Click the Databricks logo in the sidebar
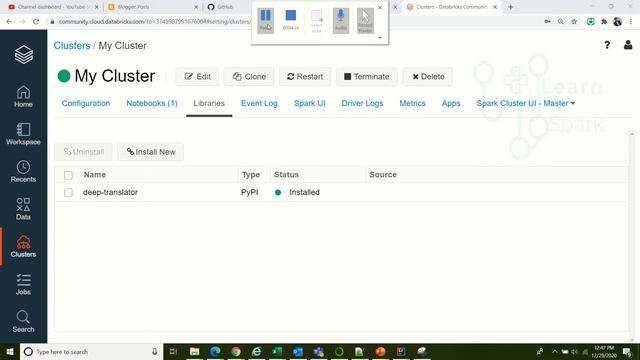The height and width of the screenshot is (360, 640). (24, 54)
